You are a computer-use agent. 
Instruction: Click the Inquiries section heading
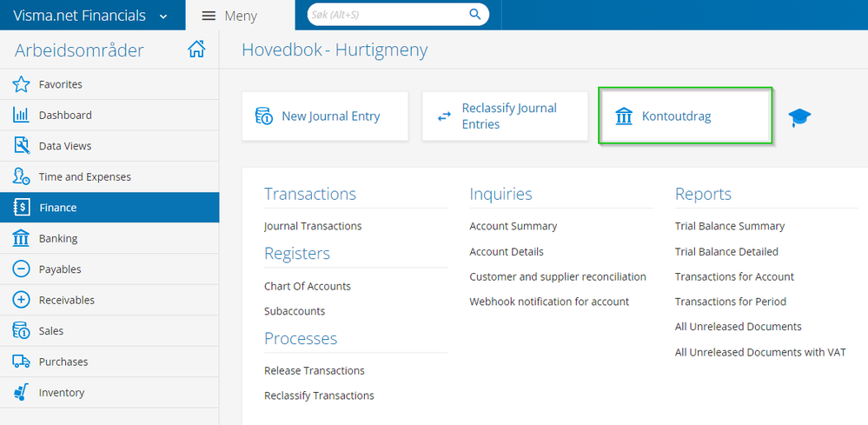coord(500,194)
